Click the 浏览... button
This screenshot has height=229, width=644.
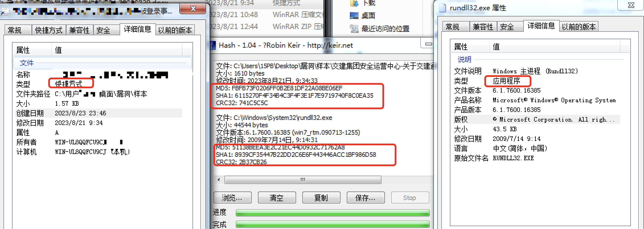[232, 197]
